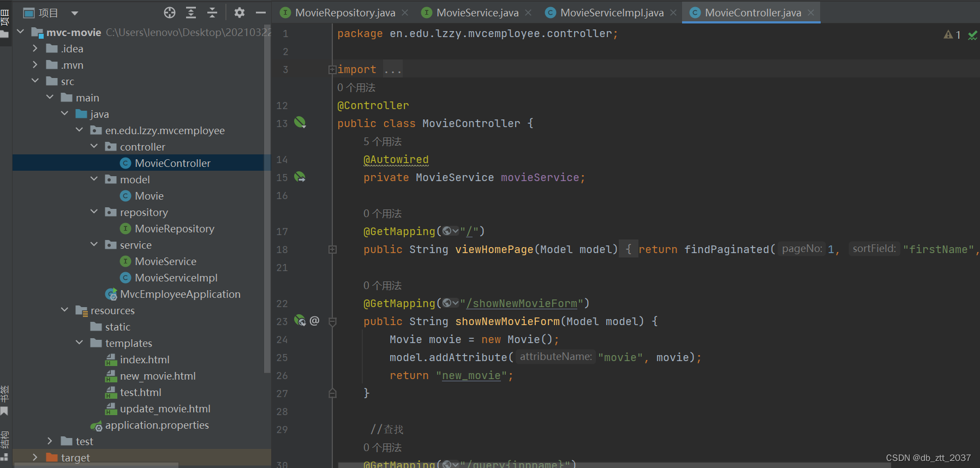Collapse showNewMovieForm method fold on line 23
The width and height of the screenshot is (980, 468).
click(332, 321)
